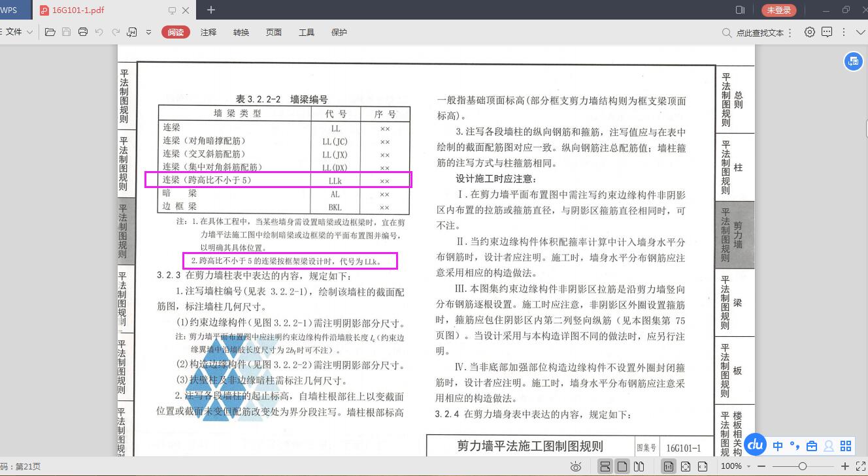Viewport: 868px width, 476px height.
Task: Click the 表3.2.2-2 墙梁编号 table title
Action: tap(282, 99)
